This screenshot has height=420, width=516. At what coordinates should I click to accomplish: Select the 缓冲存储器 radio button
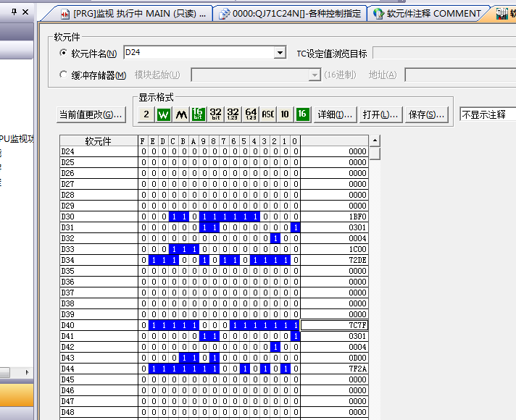63,75
